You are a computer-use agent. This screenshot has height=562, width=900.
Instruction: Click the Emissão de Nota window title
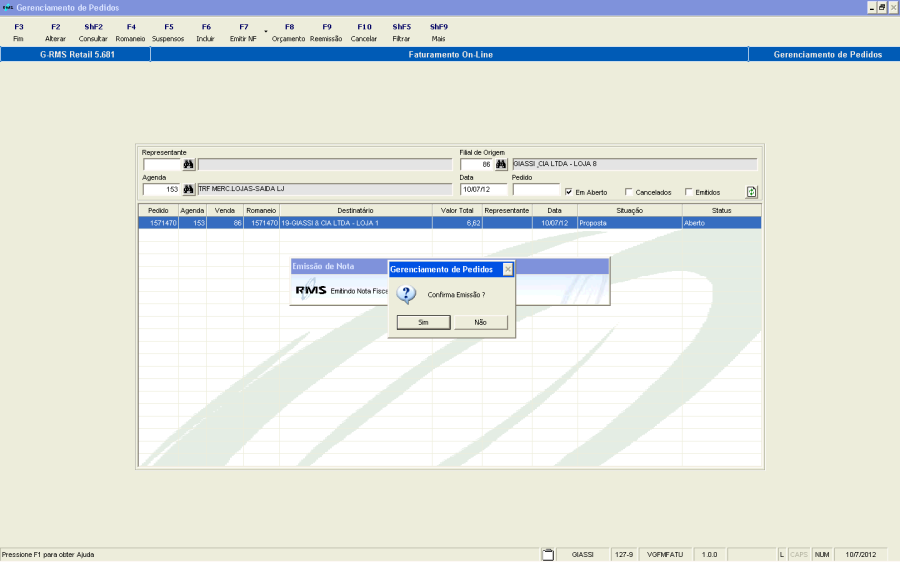(323, 266)
